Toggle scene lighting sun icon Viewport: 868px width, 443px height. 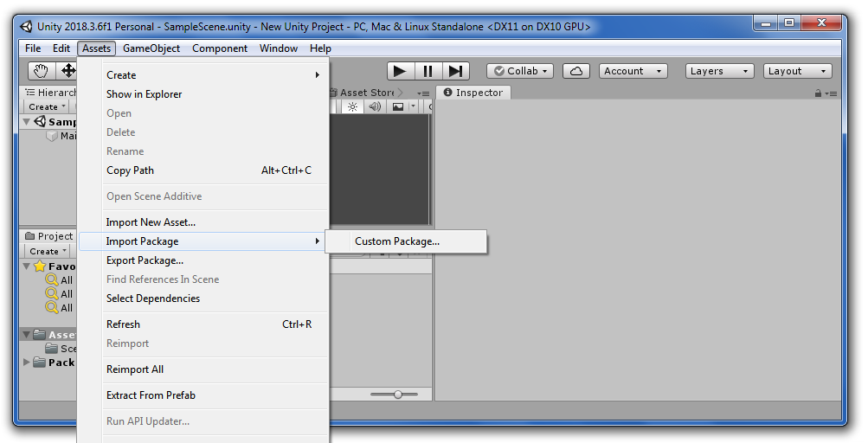(352, 106)
